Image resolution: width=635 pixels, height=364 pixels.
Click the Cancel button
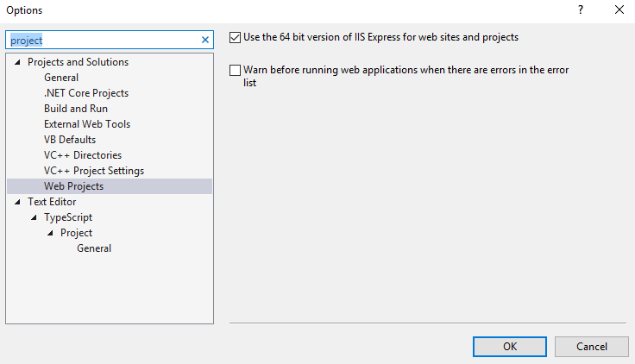coord(592,346)
